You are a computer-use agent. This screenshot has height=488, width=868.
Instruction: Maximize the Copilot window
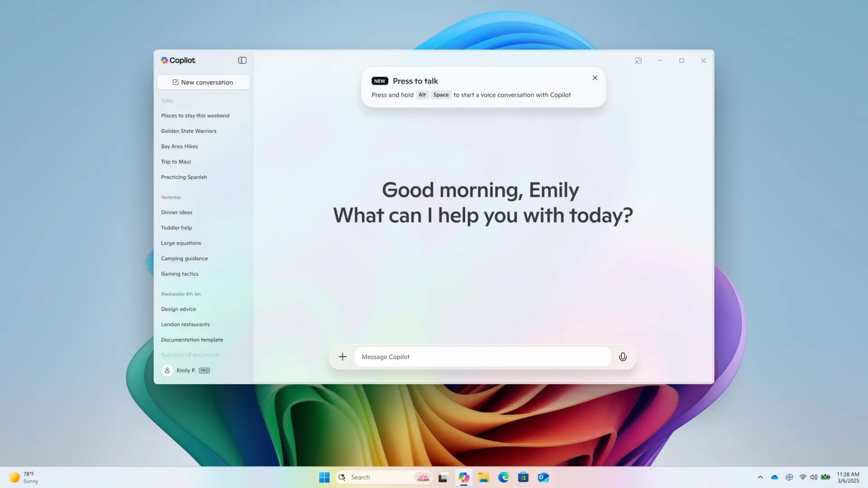click(682, 61)
